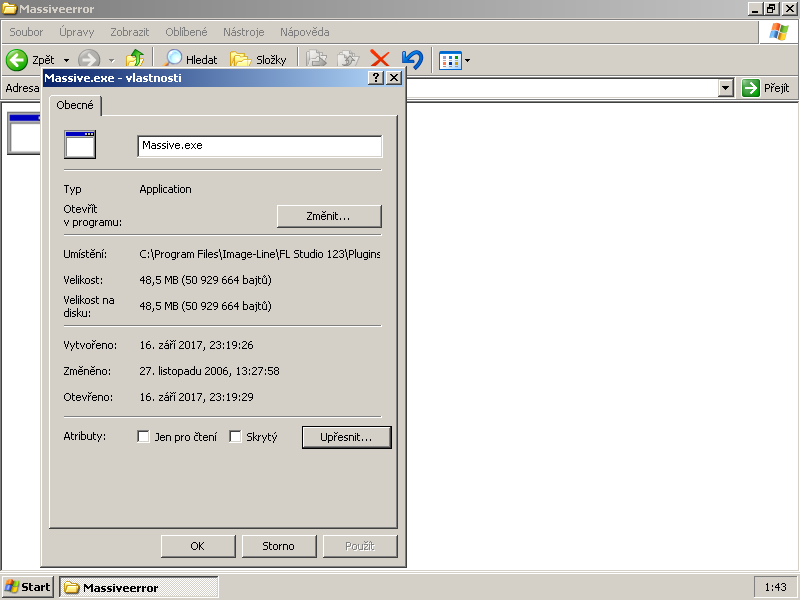Image resolution: width=800 pixels, height=600 pixels.
Task: Click the Views grid icon
Action: tap(449, 60)
